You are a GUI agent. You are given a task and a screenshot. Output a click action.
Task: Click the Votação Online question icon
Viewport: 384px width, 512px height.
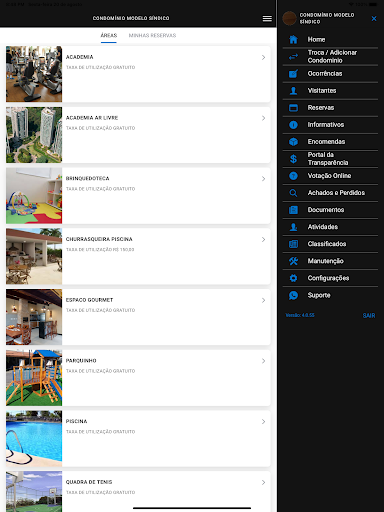tap(293, 176)
